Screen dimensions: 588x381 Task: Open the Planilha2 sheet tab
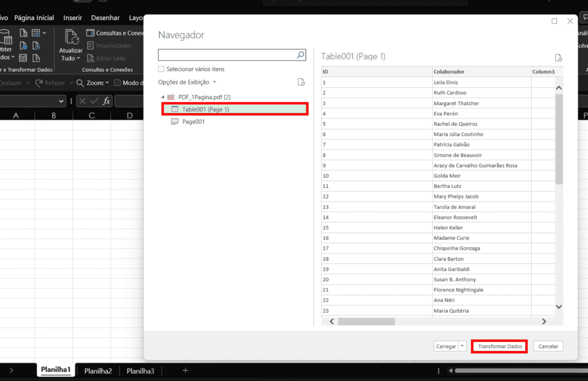coord(98,371)
